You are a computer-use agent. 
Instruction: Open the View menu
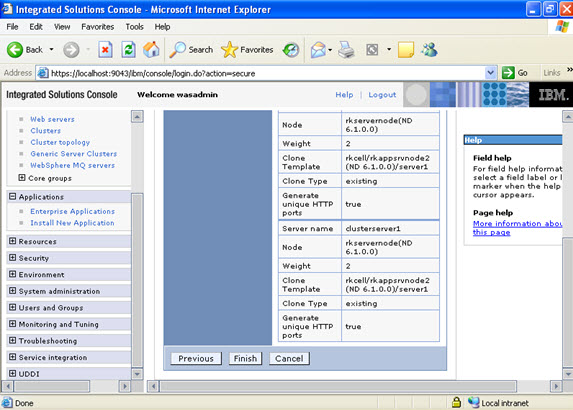pos(62,27)
